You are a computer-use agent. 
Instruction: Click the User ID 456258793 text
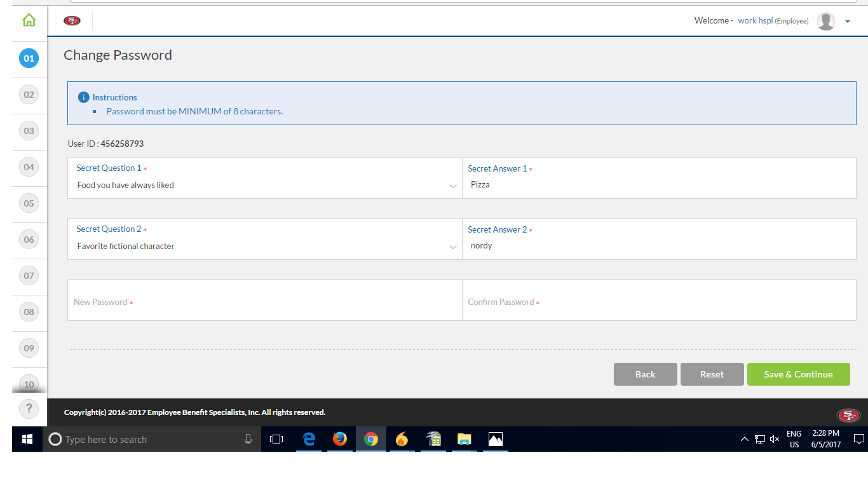tap(105, 144)
